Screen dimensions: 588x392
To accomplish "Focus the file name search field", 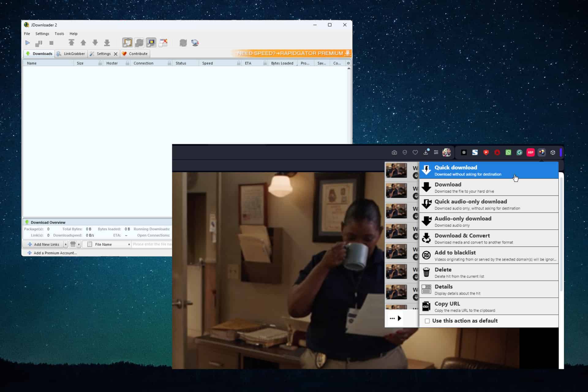I will pyautogui.click(x=152, y=244).
